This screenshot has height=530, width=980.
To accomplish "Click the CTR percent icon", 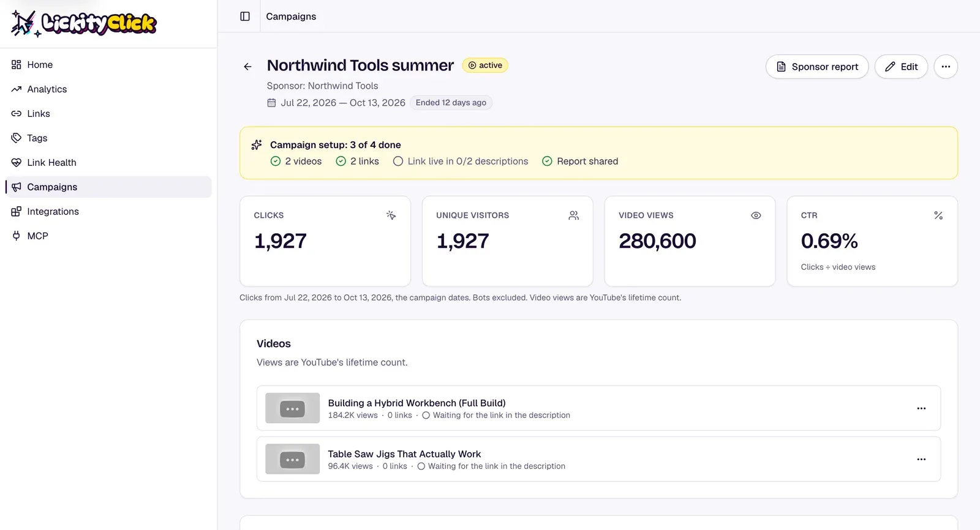I will (938, 215).
